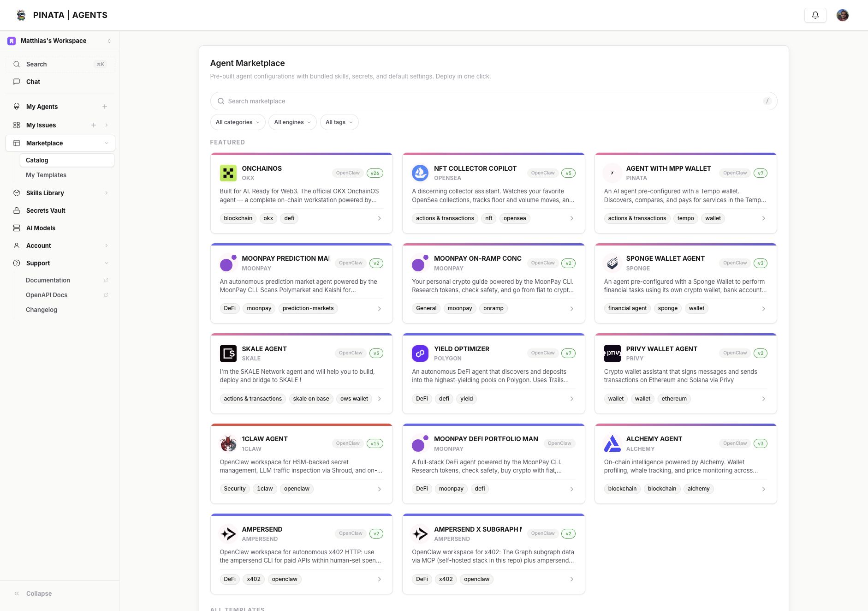Collapse the sidebar with Collapse button
This screenshot has width=868, height=611.
[33, 593]
